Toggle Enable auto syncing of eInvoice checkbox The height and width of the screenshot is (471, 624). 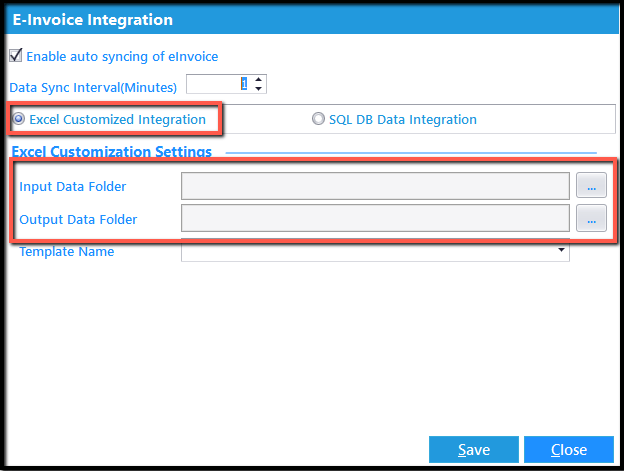click(16, 55)
